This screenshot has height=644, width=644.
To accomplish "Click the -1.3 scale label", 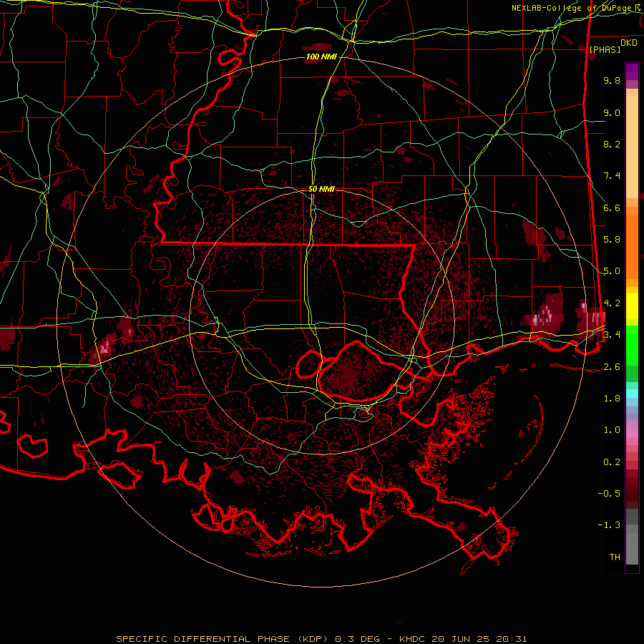I will pyautogui.click(x=609, y=525).
